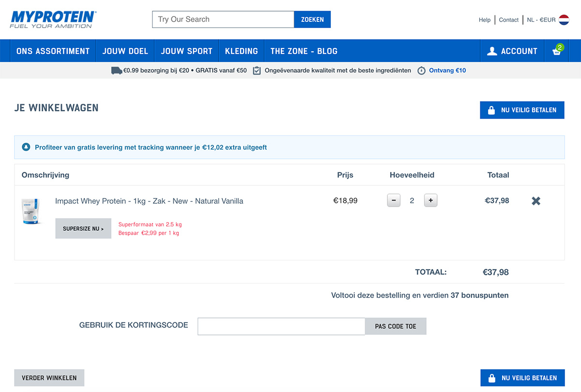581x392 pixels.
Task: Click the Je Winkelwagen heading
Action: tap(57, 108)
